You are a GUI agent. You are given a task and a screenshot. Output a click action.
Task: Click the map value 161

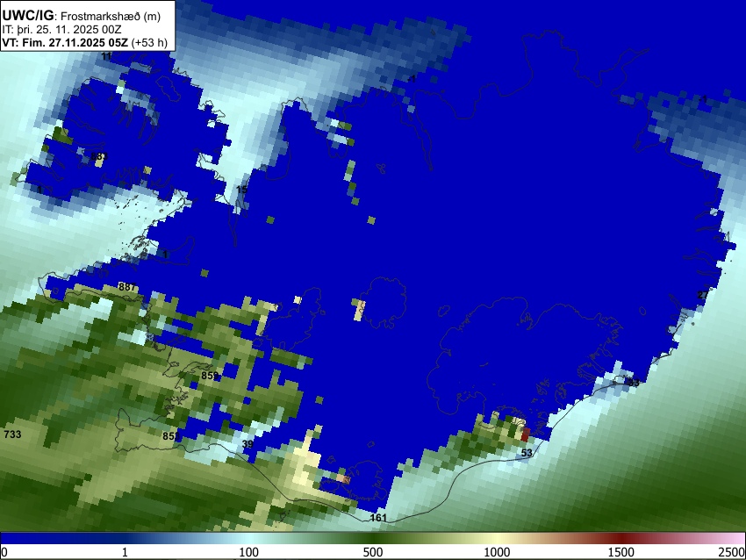click(378, 517)
